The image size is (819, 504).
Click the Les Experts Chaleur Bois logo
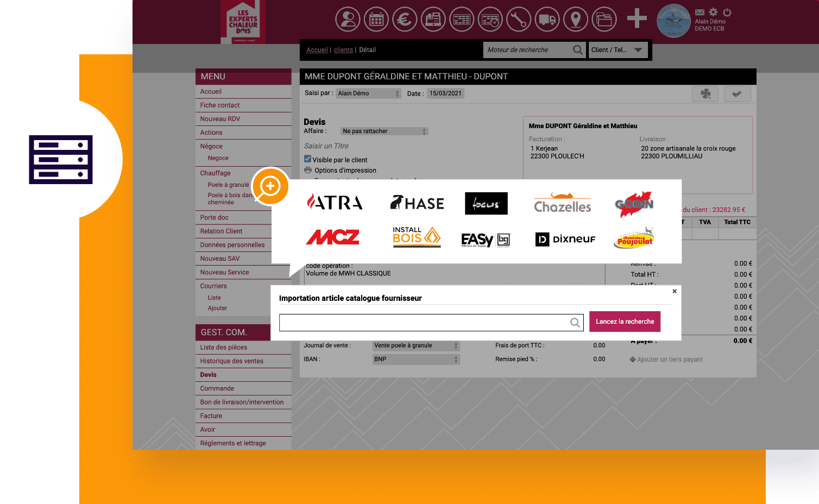click(x=243, y=22)
